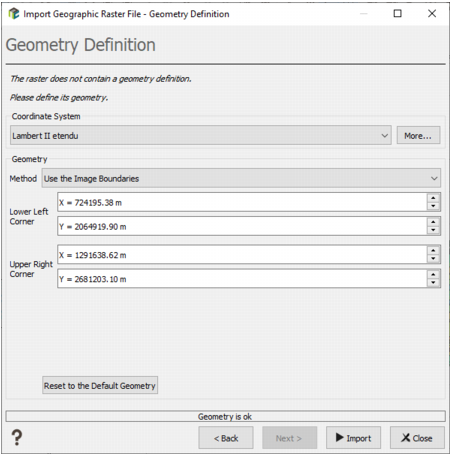Image resolution: width=453 pixels, height=456 pixels.
Task: Decrease Lower Left X value with down arrow
Action: 433,206
